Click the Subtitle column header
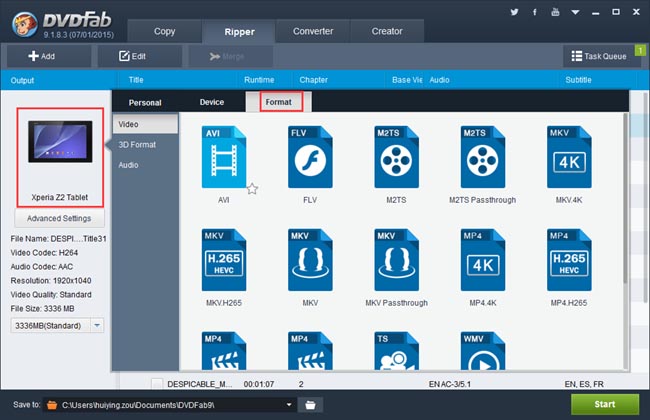 click(578, 80)
